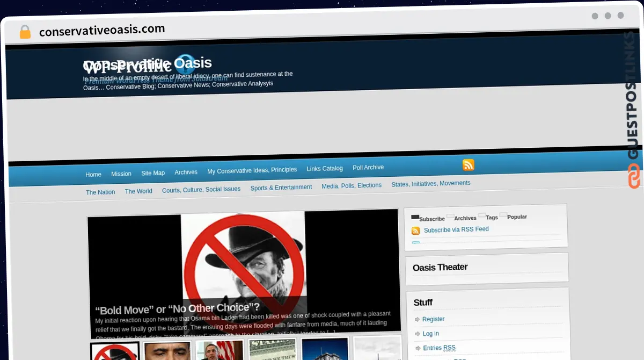Go to Courts, Culture, Social Issues category
Image resolution: width=644 pixels, height=360 pixels.
[x=201, y=190]
